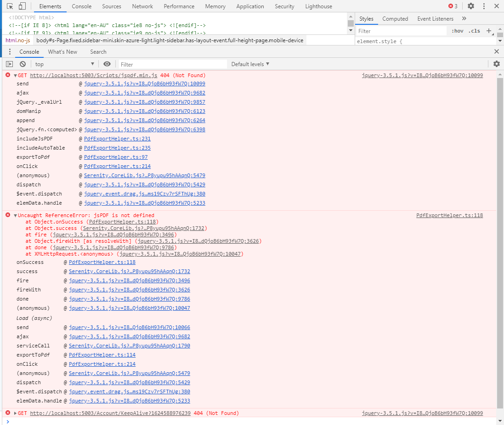Open console settings gear icon

[497, 64]
